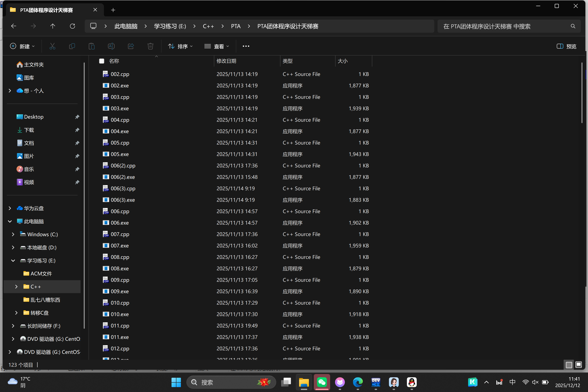
Task: Open the 查看 view menu
Action: [x=216, y=46]
